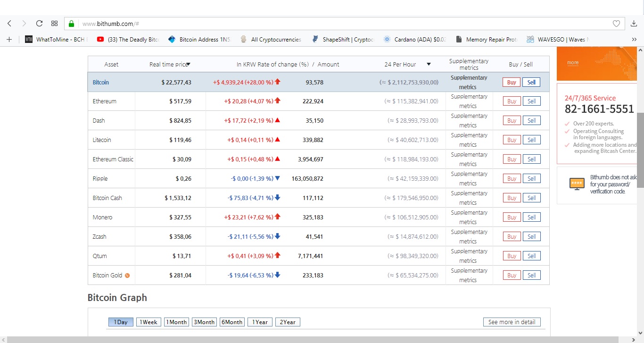Sell Bitcoin
The width and height of the screenshot is (644, 343).
[531, 82]
